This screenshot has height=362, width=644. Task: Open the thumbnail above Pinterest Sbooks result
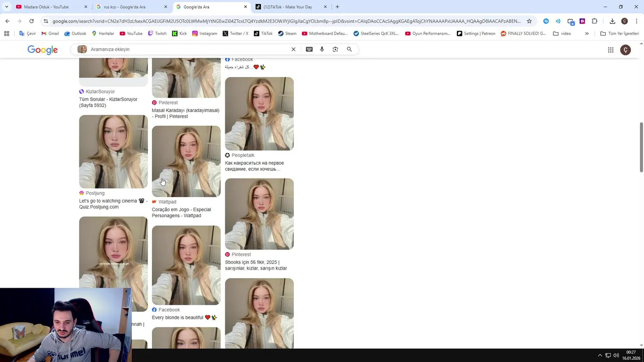coord(259,214)
